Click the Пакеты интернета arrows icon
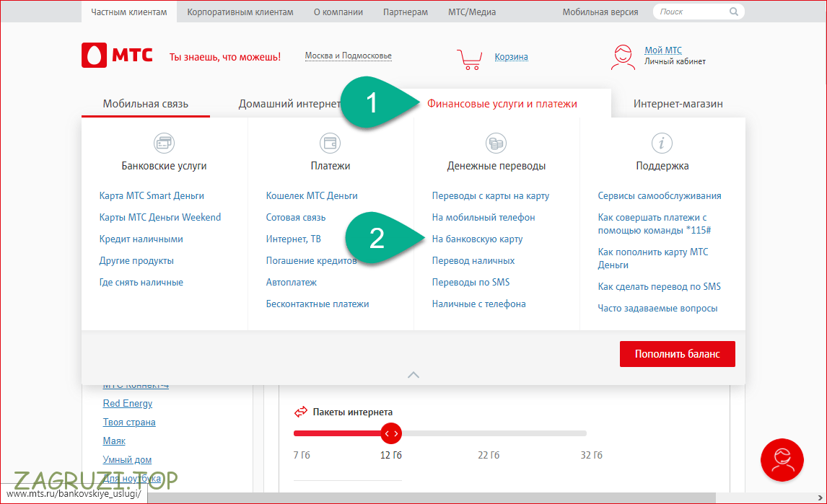 pyautogui.click(x=301, y=412)
